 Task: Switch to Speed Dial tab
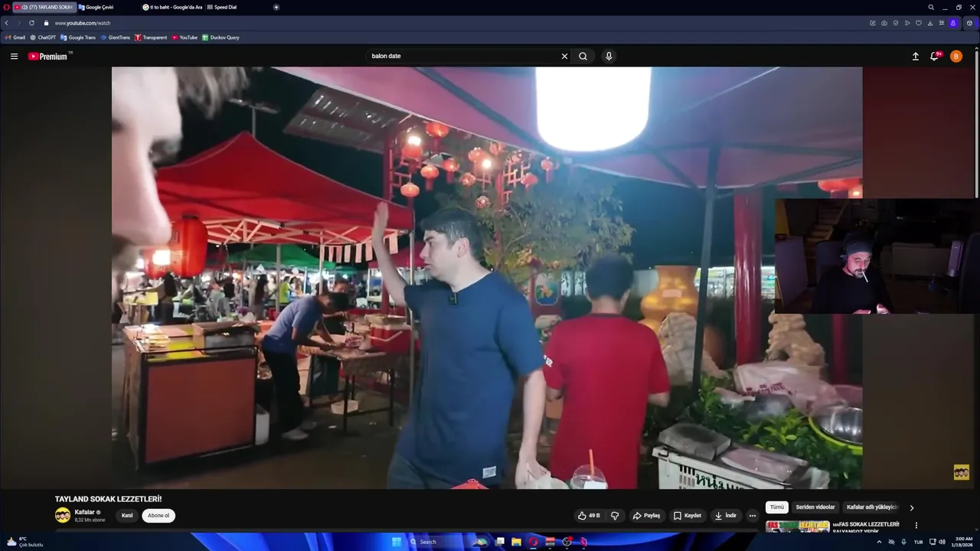[222, 7]
